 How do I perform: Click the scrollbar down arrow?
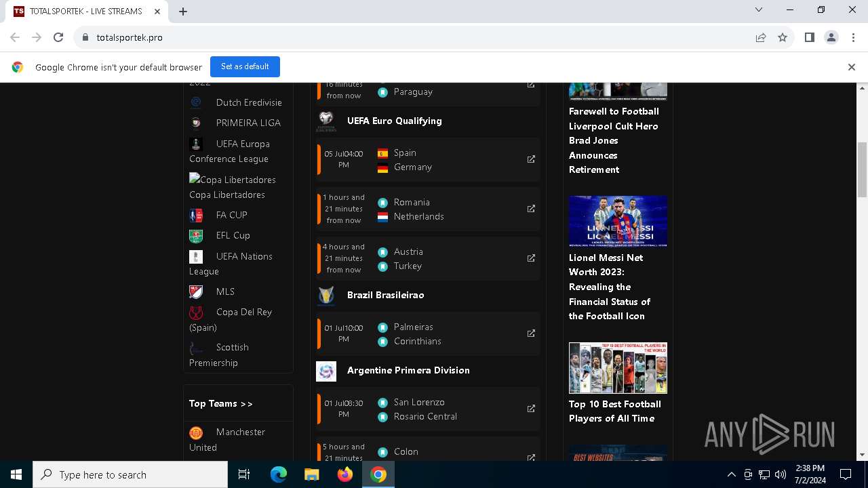coord(863,455)
